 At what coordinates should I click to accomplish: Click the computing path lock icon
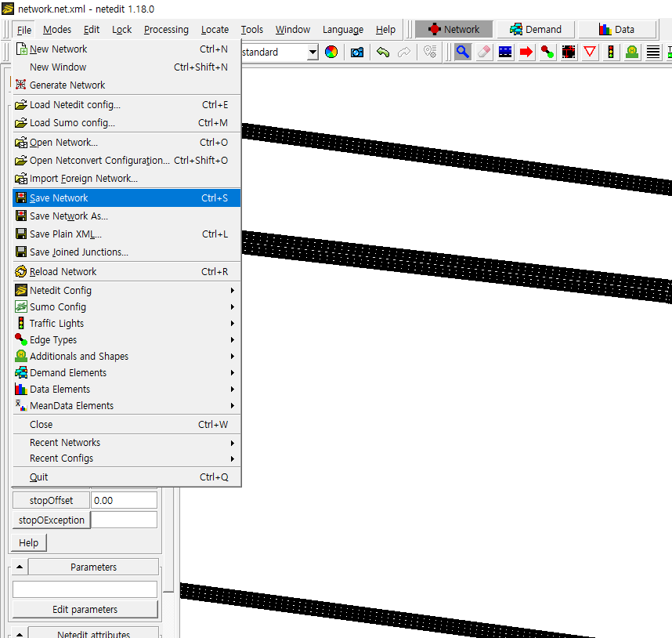tap(429, 53)
